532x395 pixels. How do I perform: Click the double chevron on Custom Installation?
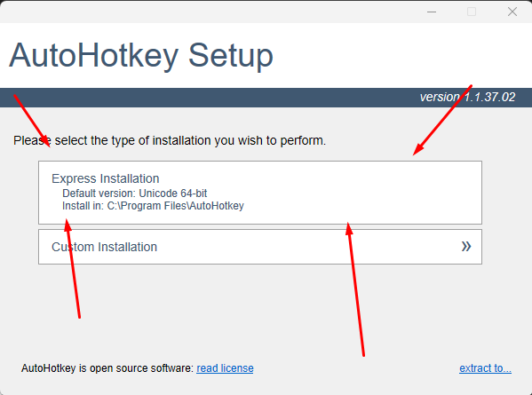[x=466, y=247]
